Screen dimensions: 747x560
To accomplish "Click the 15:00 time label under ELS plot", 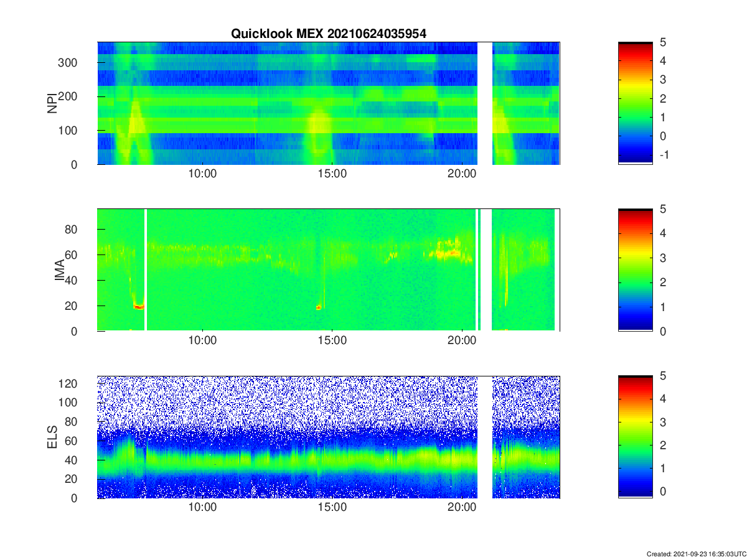I will click(x=332, y=507).
